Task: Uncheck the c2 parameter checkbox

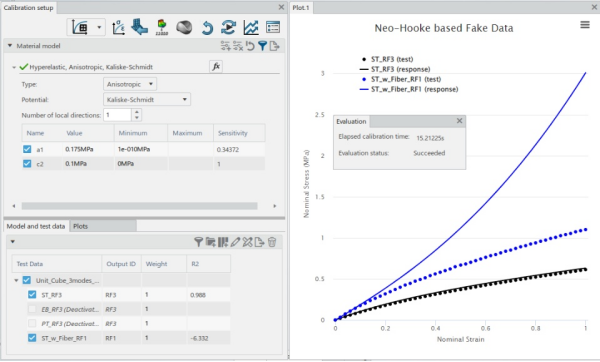Action: pyautogui.click(x=27, y=163)
